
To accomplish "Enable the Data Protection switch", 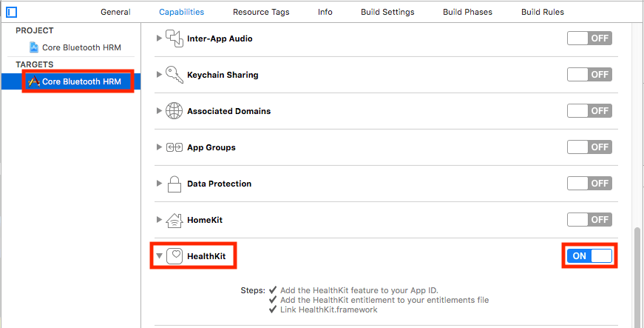I will click(x=589, y=184).
